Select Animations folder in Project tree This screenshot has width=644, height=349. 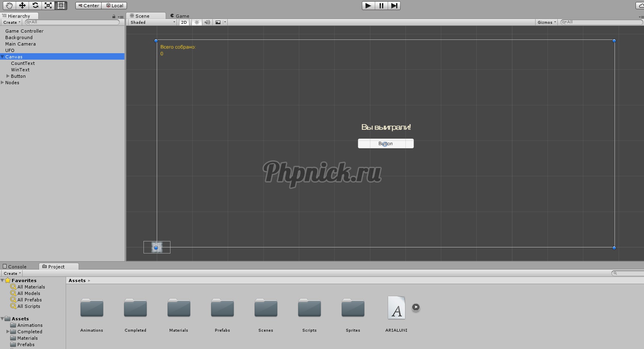30,325
